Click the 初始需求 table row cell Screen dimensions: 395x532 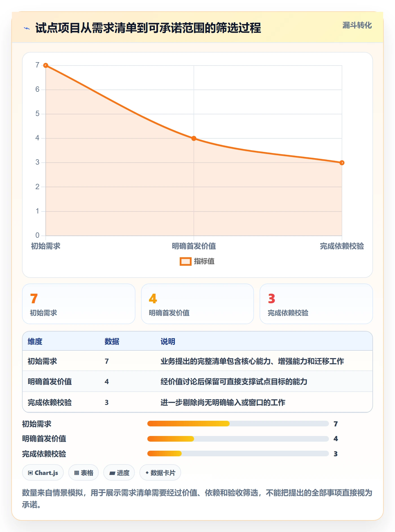pos(42,361)
